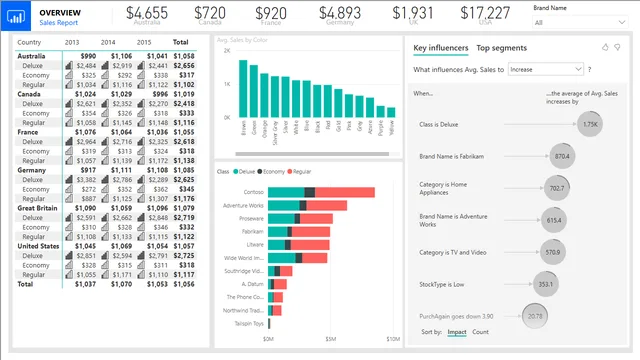The image size is (640, 360).
Task: Click the Total column header
Action: 180,42
